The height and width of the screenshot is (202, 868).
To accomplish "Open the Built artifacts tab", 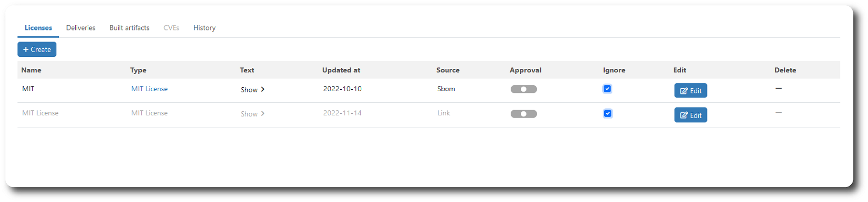I will click(x=129, y=28).
